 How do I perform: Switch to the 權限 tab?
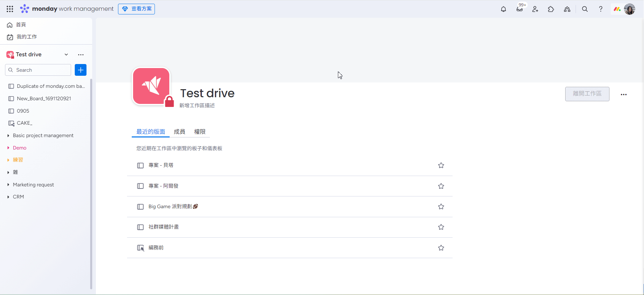click(200, 132)
